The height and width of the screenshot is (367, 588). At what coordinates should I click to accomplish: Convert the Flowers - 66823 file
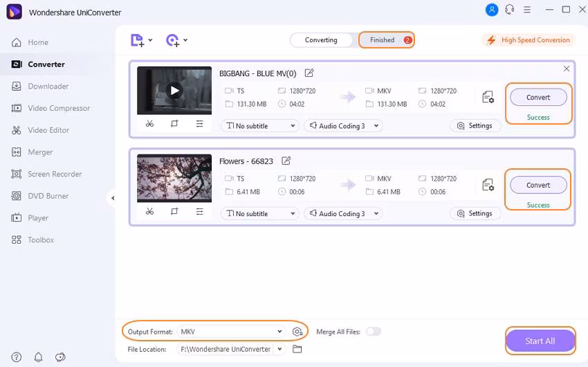click(x=538, y=185)
